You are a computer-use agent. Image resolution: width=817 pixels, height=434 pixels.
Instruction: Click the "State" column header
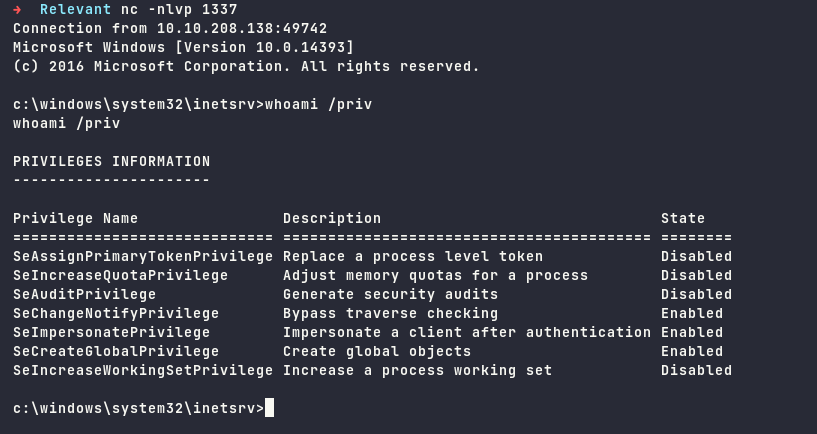pyautogui.click(x=682, y=218)
